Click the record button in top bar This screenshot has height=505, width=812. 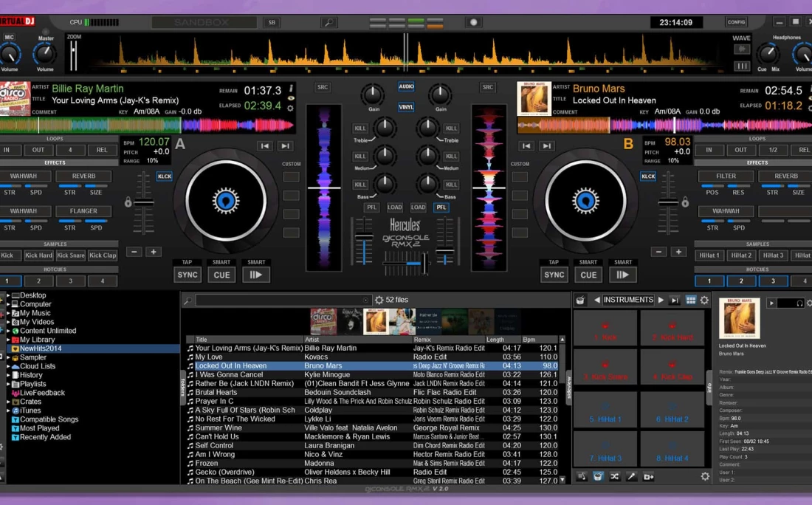(x=474, y=23)
